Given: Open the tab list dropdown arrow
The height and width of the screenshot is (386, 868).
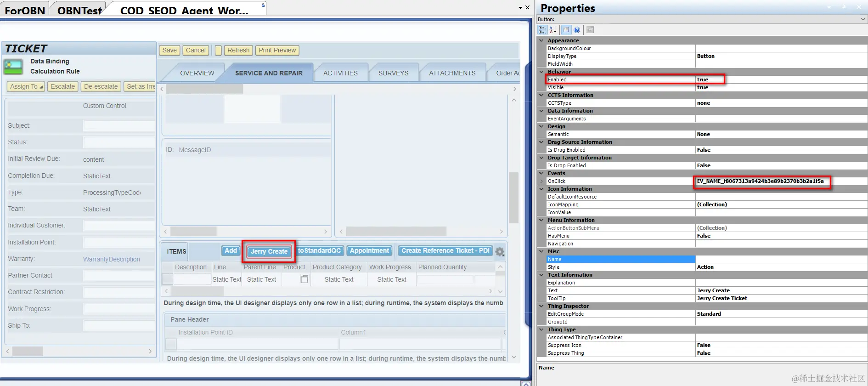Looking at the screenshot, I should [520, 7].
